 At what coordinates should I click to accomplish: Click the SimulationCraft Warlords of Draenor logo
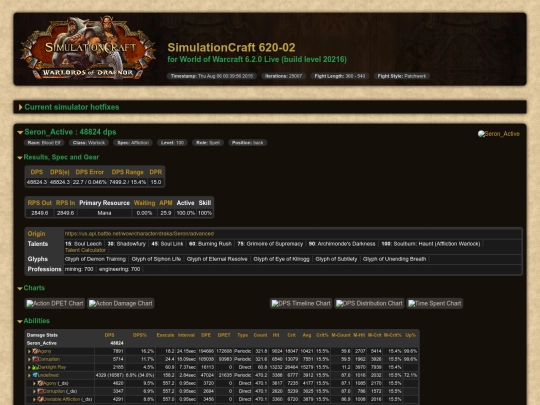[88, 48]
